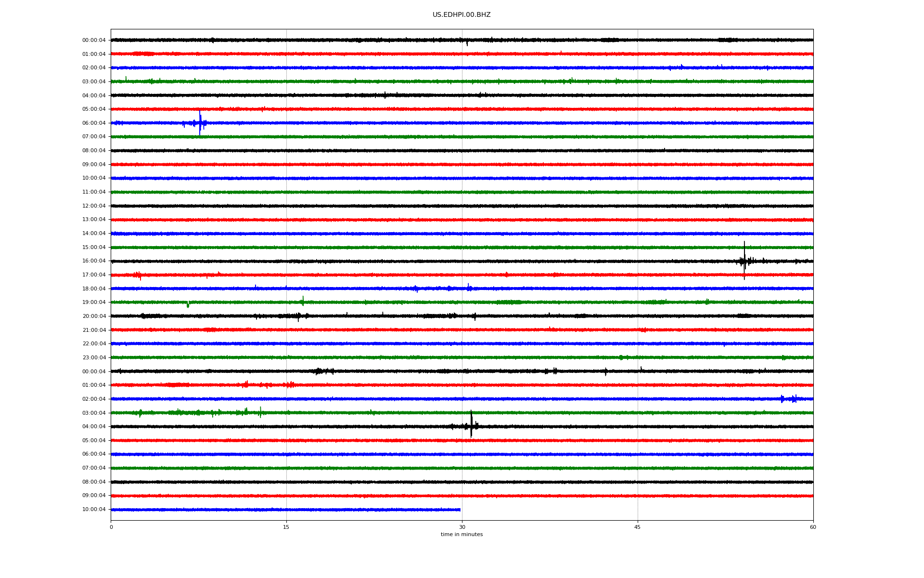Click the 00:00:04 label at top

pos(94,40)
